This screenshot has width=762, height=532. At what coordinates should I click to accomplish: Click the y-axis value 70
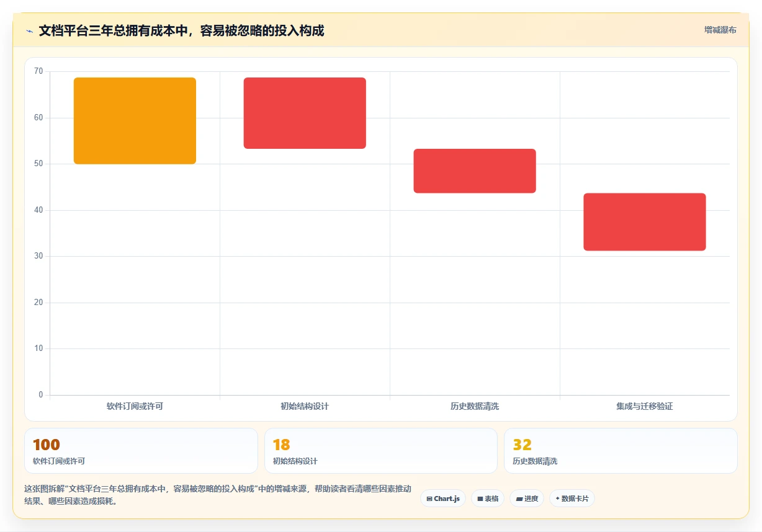click(38, 71)
